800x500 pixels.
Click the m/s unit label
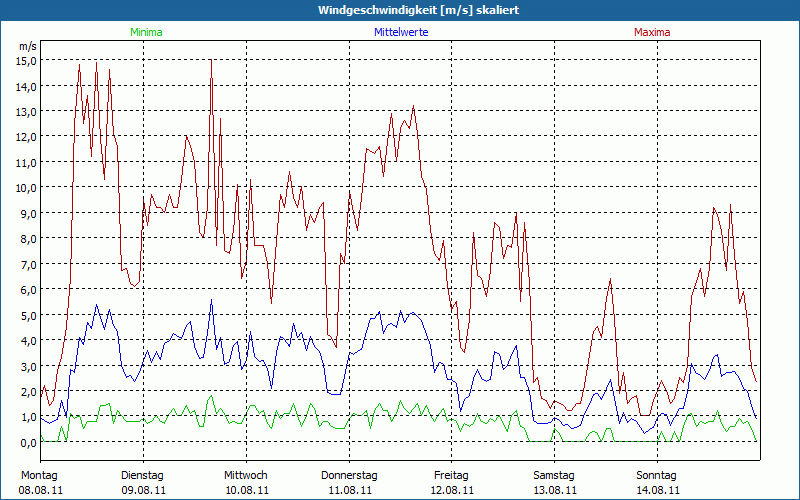point(28,46)
